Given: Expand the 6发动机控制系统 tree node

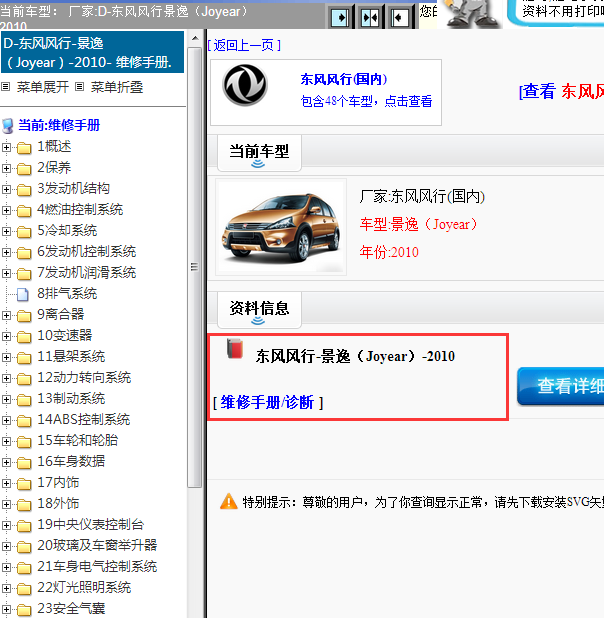Looking at the screenshot, I should pos(6,252).
